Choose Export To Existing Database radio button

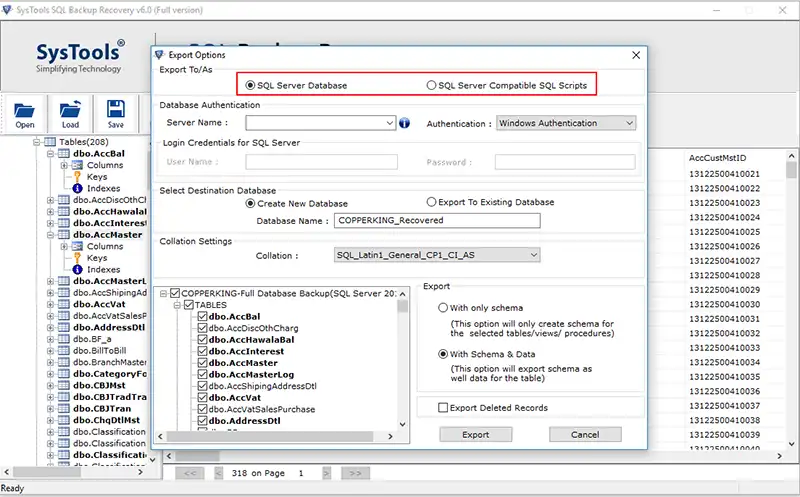(x=432, y=202)
